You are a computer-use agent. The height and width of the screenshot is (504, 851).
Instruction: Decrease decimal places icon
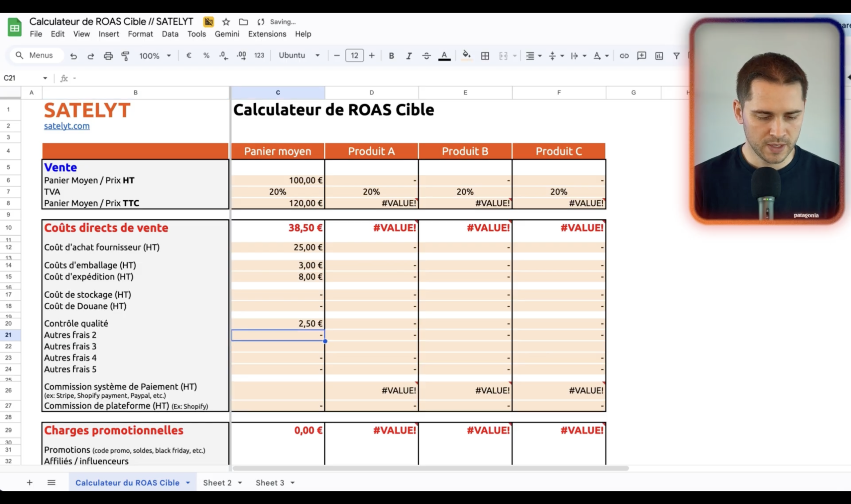pos(223,55)
